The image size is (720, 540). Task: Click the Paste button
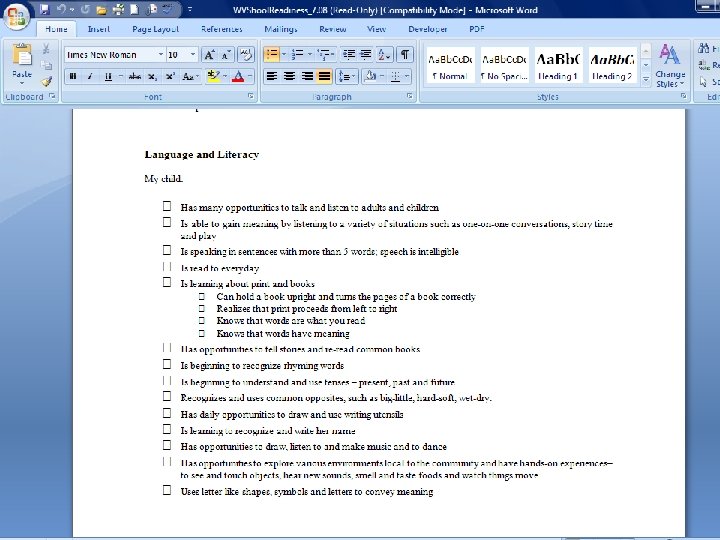(22, 64)
